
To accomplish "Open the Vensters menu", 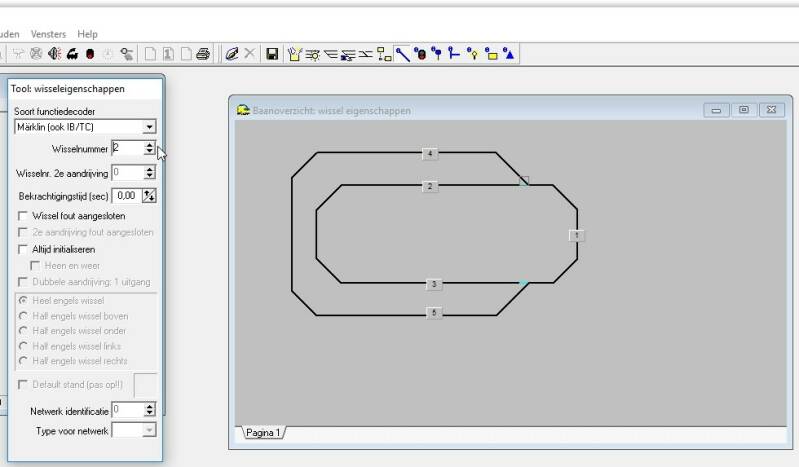I will 48,33.
